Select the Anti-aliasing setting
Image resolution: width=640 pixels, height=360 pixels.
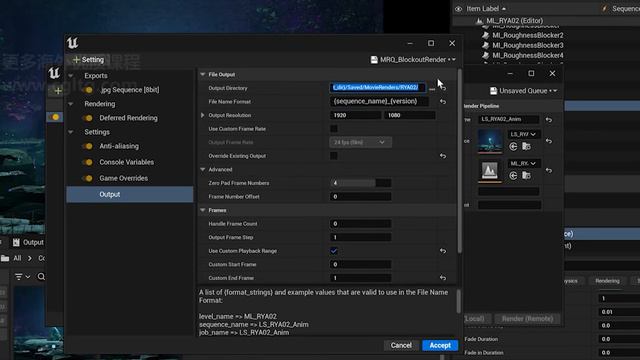119,146
